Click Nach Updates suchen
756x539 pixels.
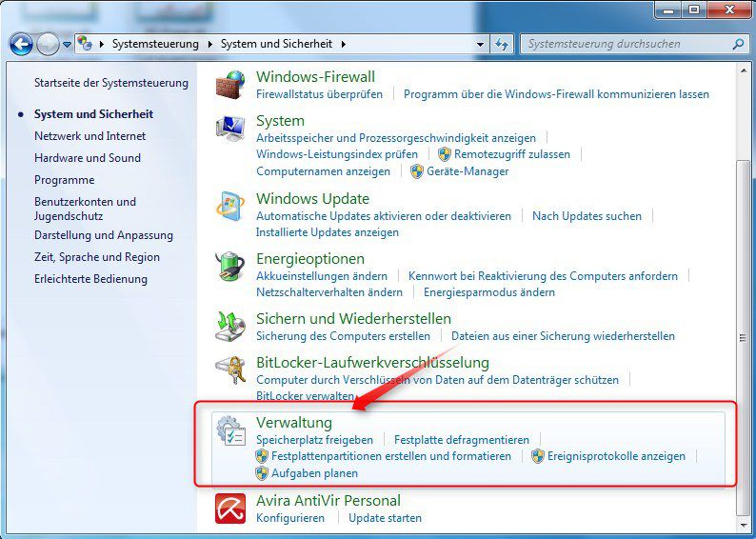click(587, 216)
